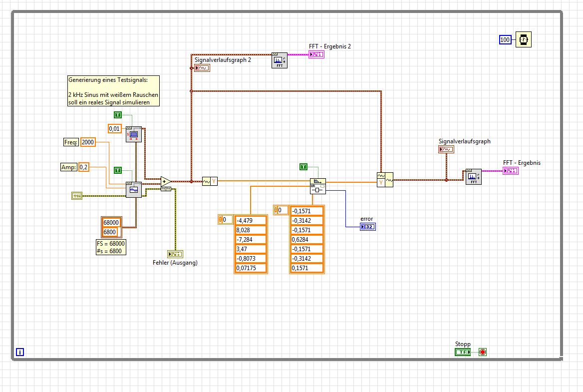This screenshot has width=583, height=392.
Task: Click the error I32 indicator terminal
Action: [x=368, y=227]
